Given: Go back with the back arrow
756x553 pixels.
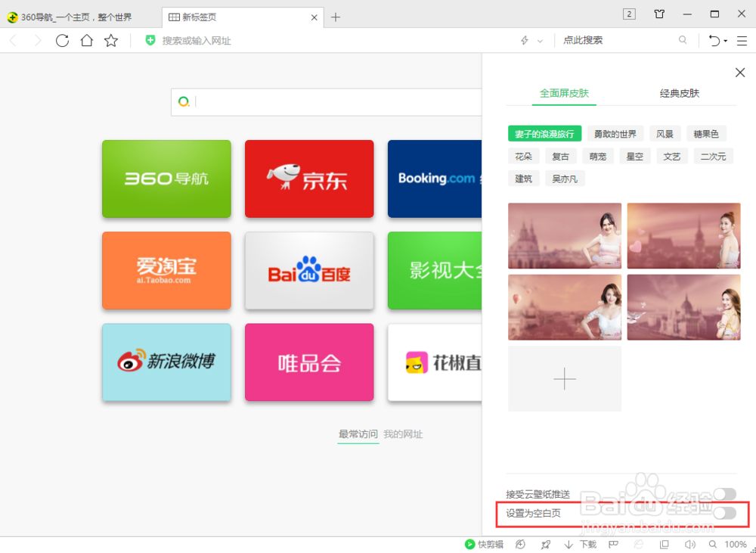Looking at the screenshot, I should 13,41.
